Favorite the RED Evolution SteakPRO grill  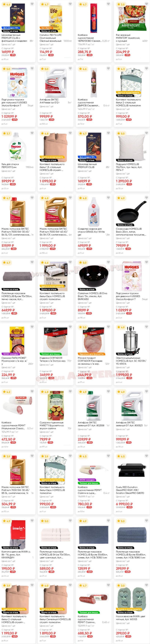pyautogui.click(x=146, y=456)
